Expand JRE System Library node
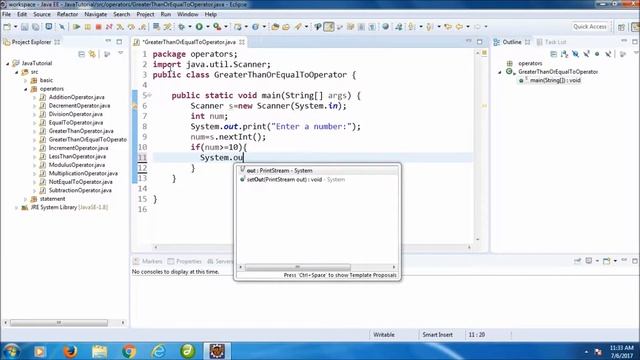The width and height of the screenshot is (640, 360). [16, 208]
